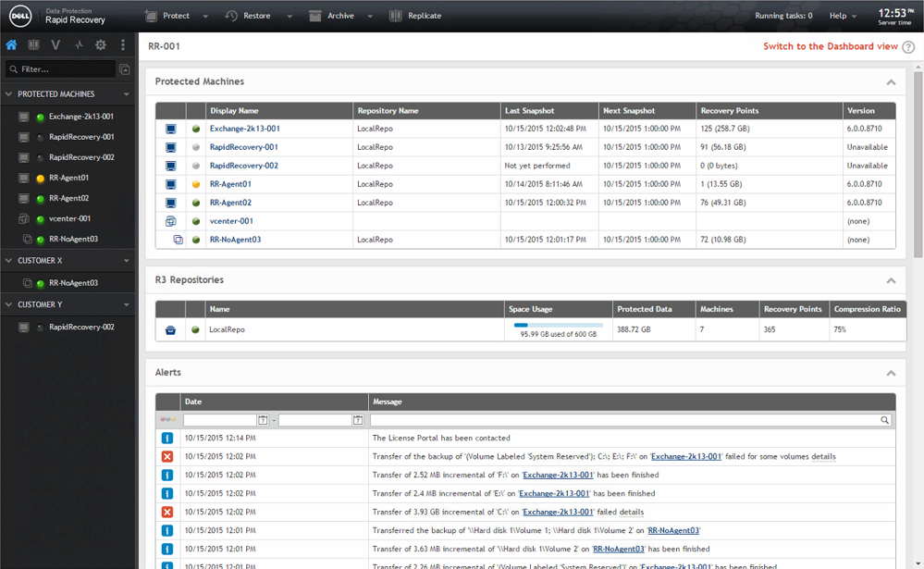Image resolution: width=924 pixels, height=569 pixels.
Task: Click the green status dot for LocalRepo
Action: click(x=196, y=329)
